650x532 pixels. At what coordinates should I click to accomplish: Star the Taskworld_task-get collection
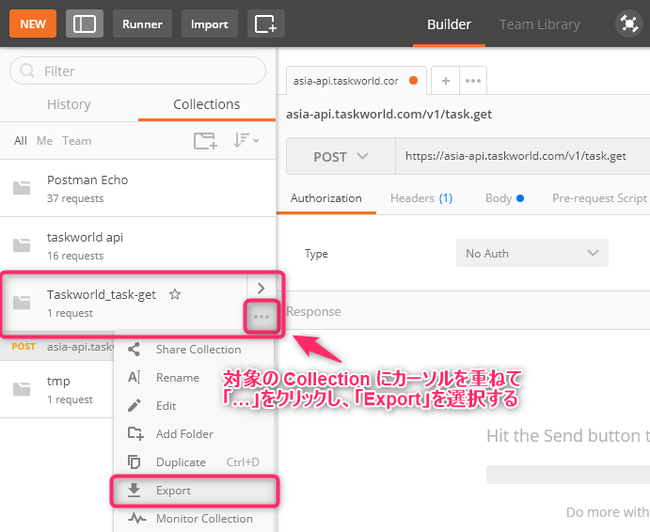click(x=175, y=294)
